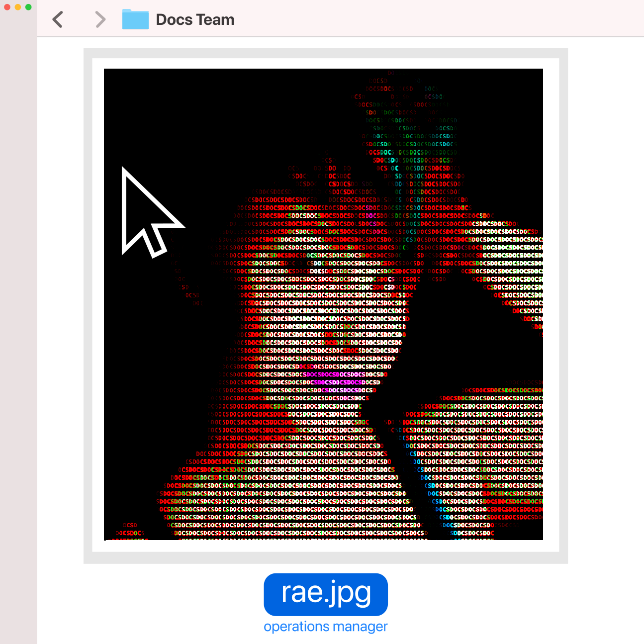Go forward with the right chevron
644x644 pixels.
tap(100, 20)
